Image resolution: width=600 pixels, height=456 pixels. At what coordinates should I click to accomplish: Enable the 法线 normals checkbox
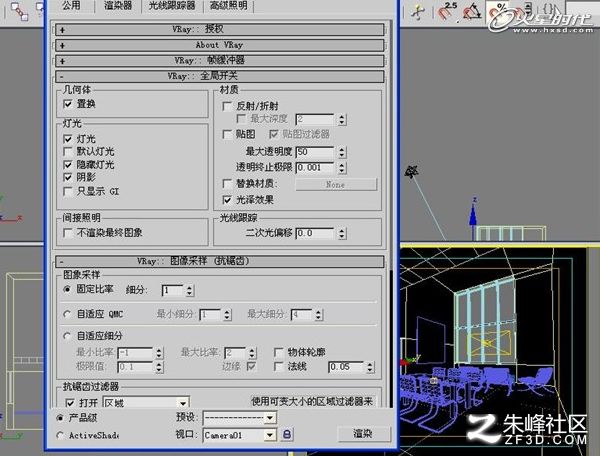click(279, 366)
